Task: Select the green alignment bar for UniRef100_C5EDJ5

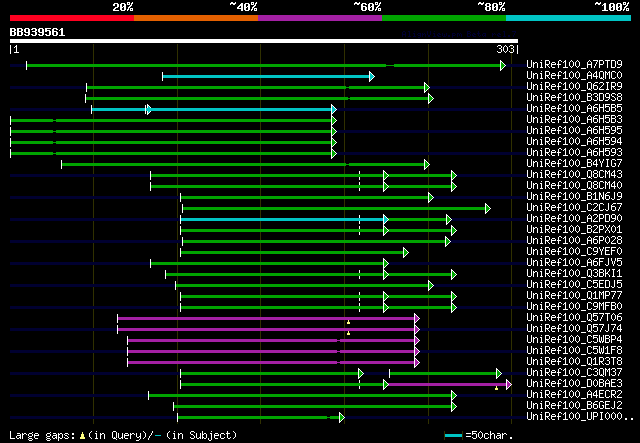Action: [304, 286]
